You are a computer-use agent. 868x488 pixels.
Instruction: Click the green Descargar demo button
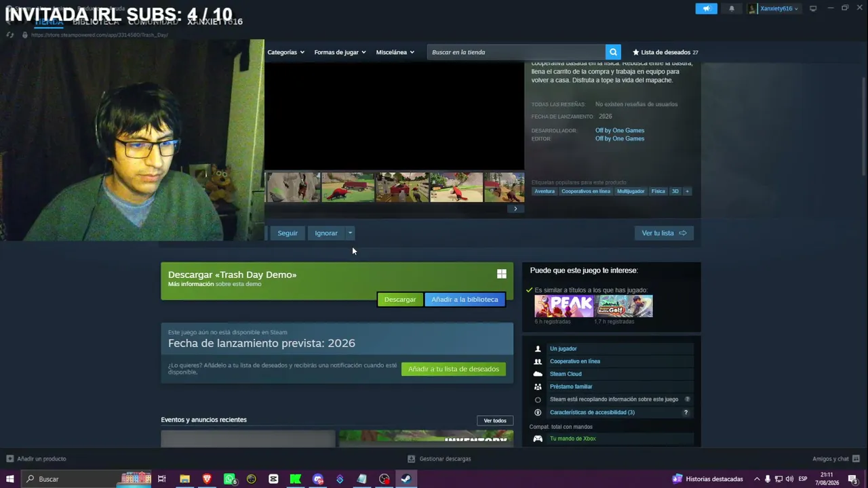click(400, 300)
